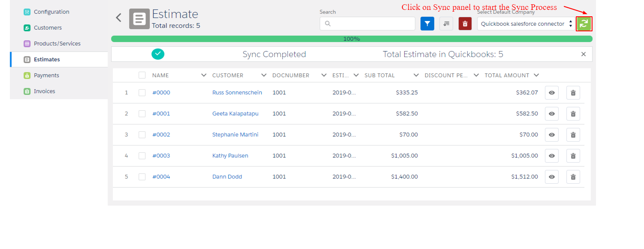Open estimate link #0004

pos(161,177)
